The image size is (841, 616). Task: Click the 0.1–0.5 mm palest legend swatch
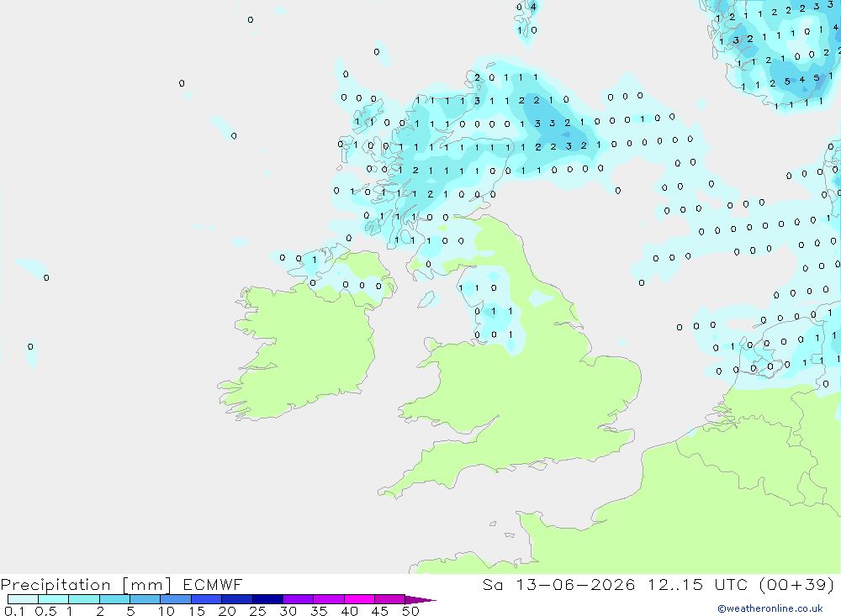(x=23, y=599)
